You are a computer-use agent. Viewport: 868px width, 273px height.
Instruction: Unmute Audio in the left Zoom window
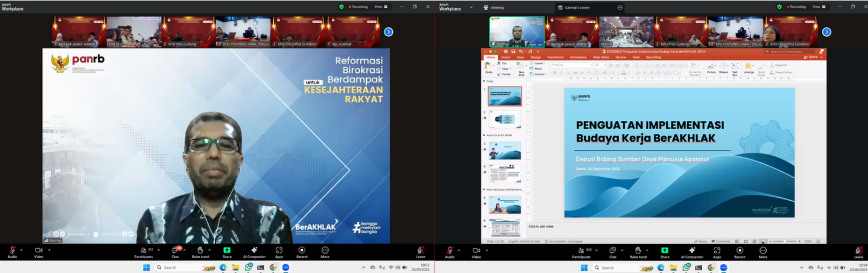click(x=12, y=250)
